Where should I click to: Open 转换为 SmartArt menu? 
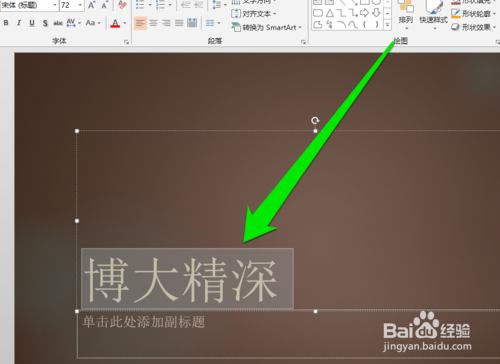tap(266, 27)
